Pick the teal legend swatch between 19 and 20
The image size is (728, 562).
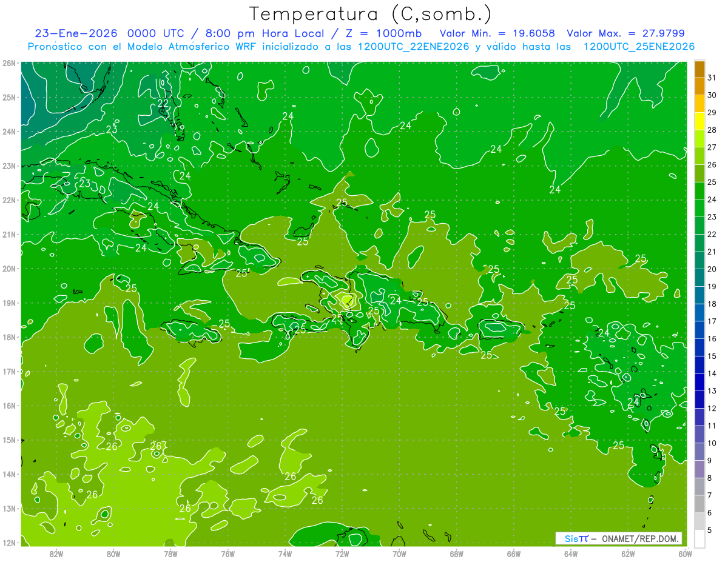[699, 278]
